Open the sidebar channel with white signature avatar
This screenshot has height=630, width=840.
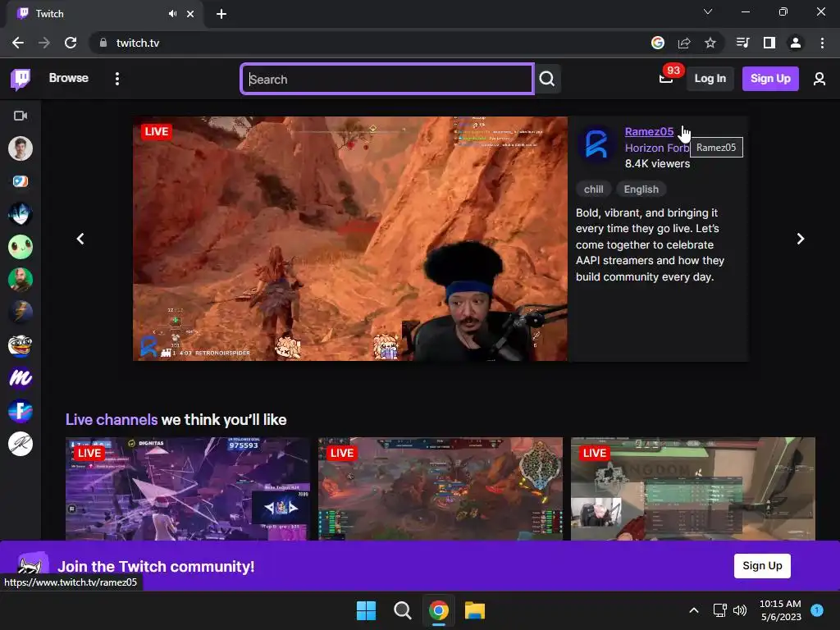[x=21, y=444]
